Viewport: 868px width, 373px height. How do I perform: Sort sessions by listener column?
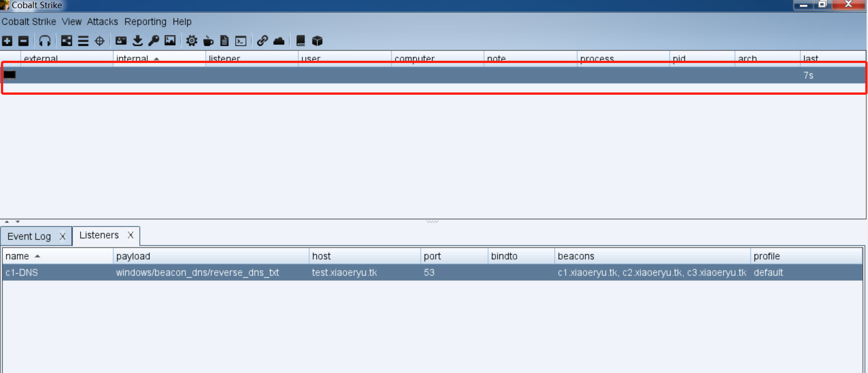click(x=252, y=58)
